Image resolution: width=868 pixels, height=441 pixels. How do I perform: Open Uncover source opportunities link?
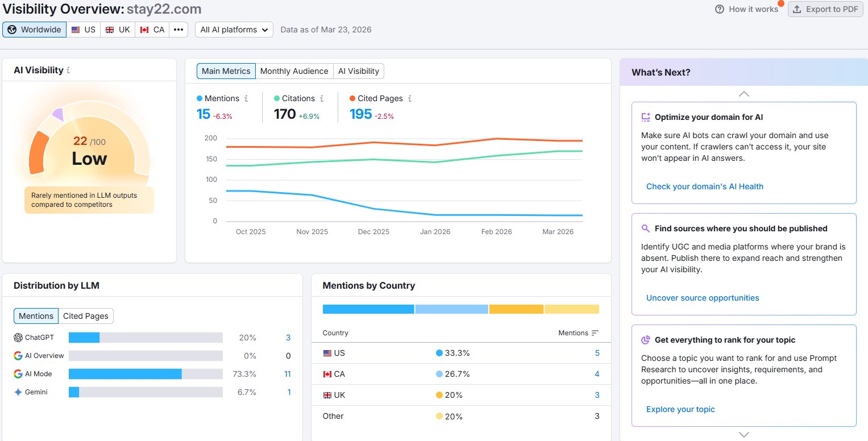pyautogui.click(x=703, y=298)
